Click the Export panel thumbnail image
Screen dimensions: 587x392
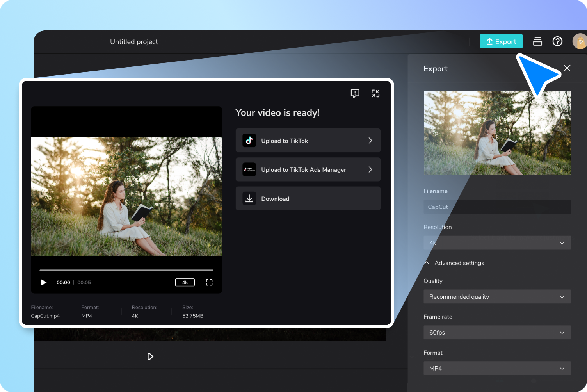click(x=497, y=133)
